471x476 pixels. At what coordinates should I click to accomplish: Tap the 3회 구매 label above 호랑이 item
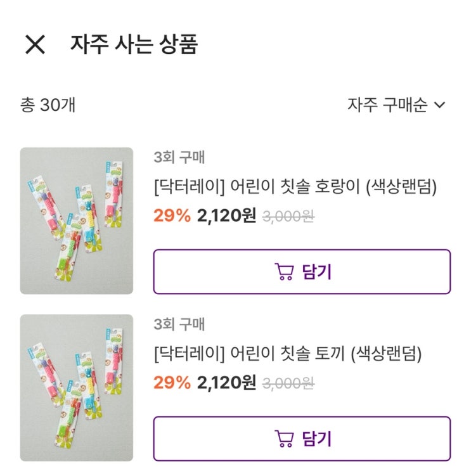click(x=179, y=158)
